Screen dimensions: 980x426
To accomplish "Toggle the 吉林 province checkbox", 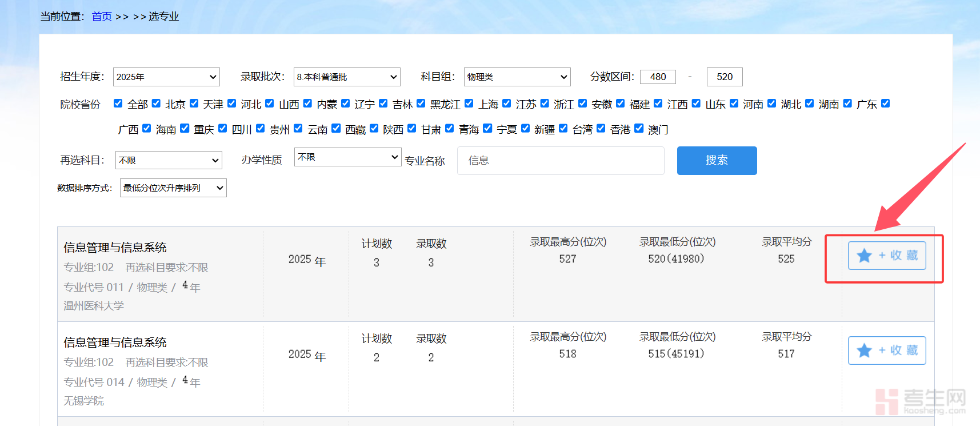I will pyautogui.click(x=383, y=103).
